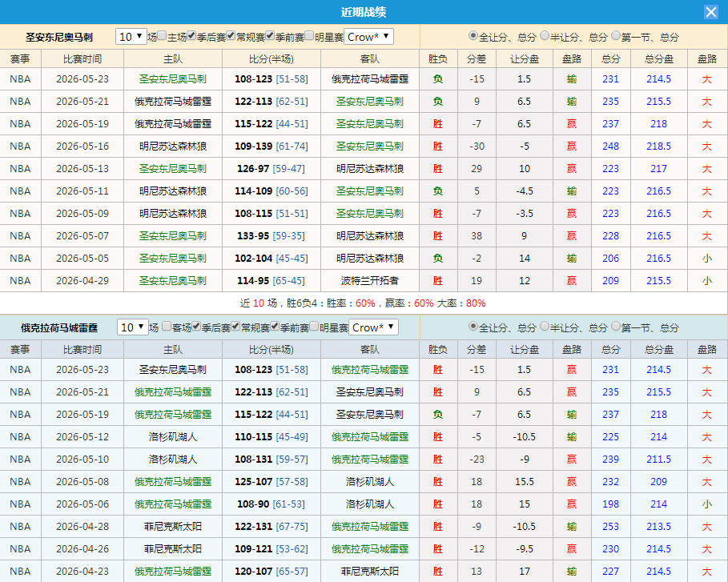Click 让分盘 header in the Spurs table
This screenshot has height=582, width=728.
(525, 59)
